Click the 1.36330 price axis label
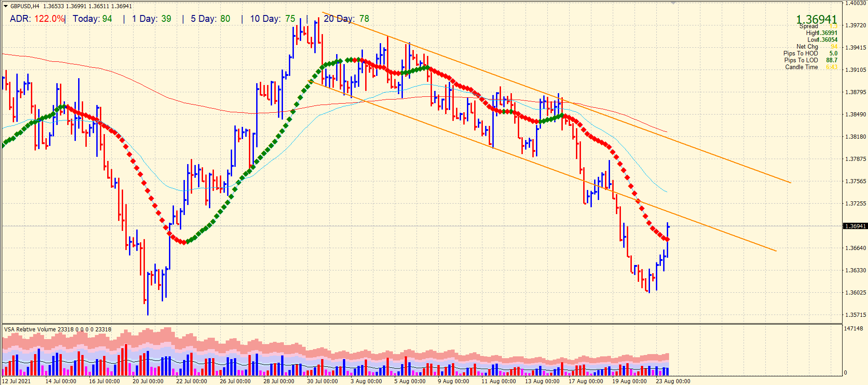The image size is (868, 385). (855, 270)
